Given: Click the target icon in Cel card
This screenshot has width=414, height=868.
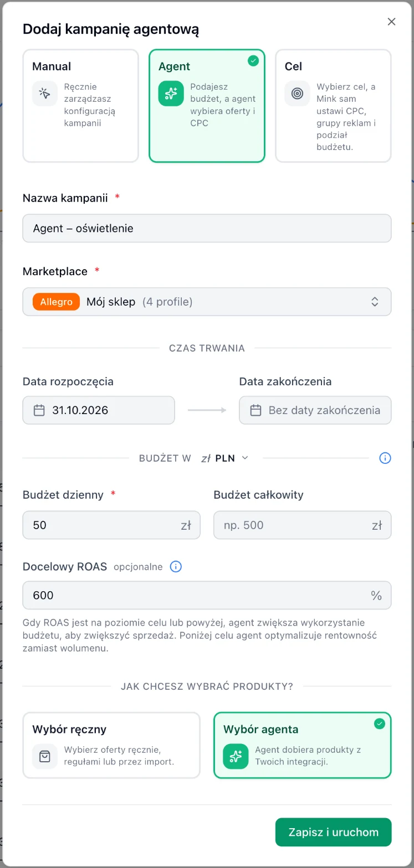Looking at the screenshot, I should tap(298, 94).
